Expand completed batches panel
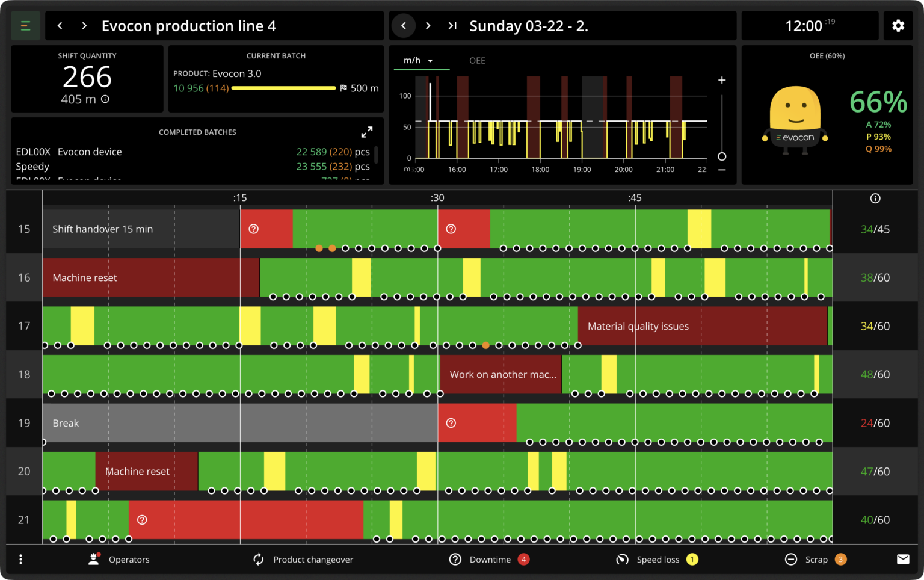Viewport: 924px width, 580px height. 367,132
